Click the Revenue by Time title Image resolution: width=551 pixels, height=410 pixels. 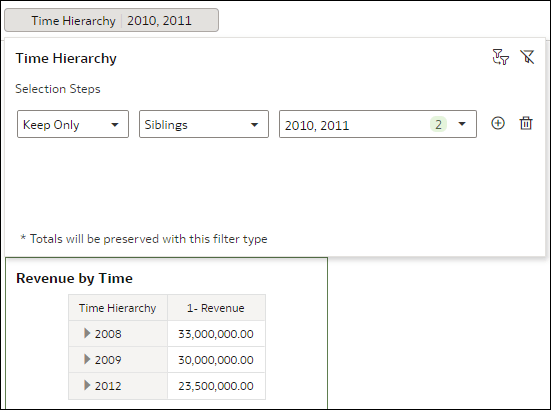click(74, 278)
